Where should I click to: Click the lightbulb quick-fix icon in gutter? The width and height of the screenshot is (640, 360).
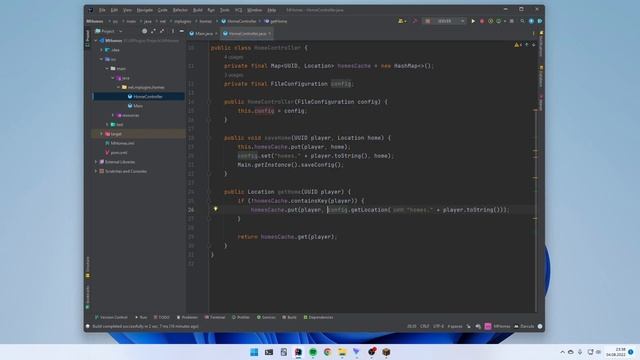(x=216, y=209)
